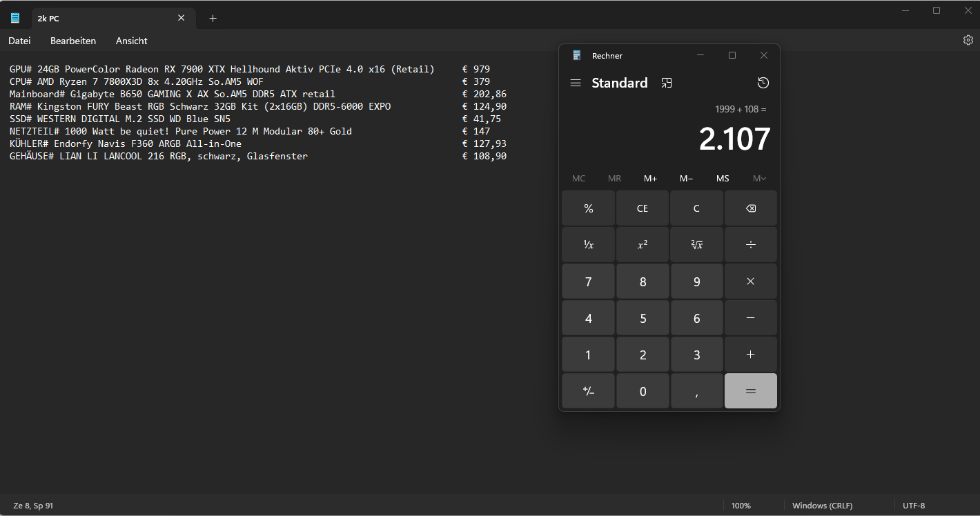Screen dimensions: 980x516
Task: Click UTF-8 encoding indicator
Action: point(914,506)
